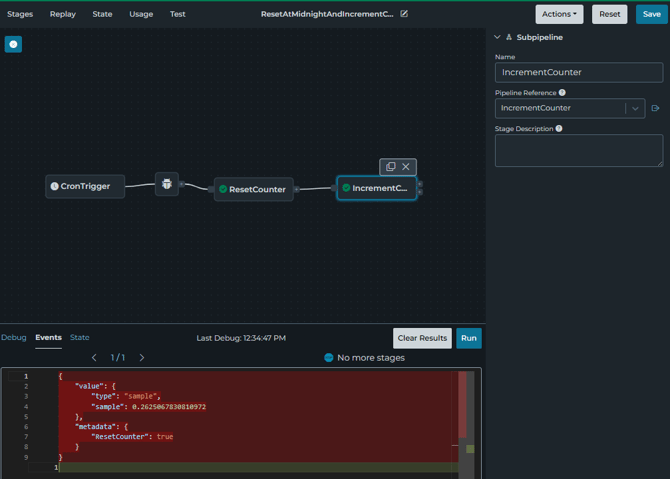
Task: Open referenced pipeline arrow icon
Action: 655,108
